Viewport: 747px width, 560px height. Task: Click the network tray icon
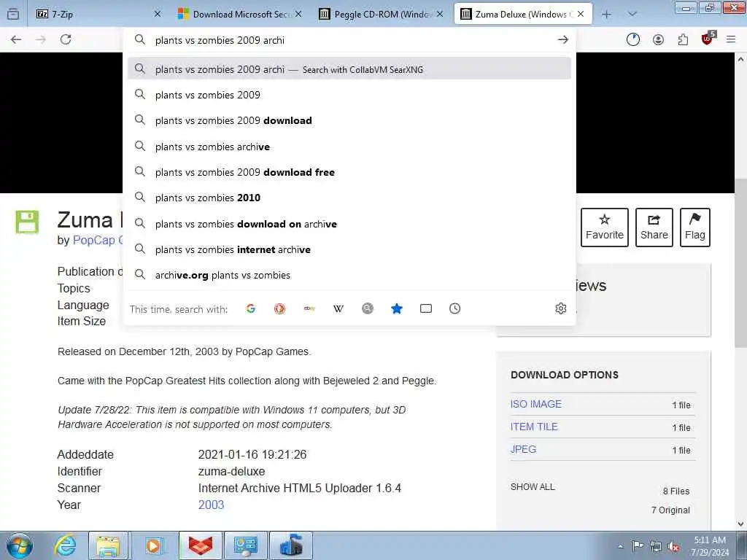pyautogui.click(x=656, y=547)
